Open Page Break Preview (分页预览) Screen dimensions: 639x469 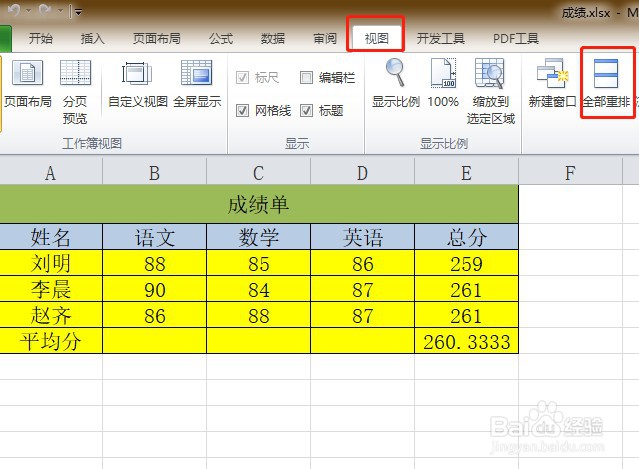(75, 92)
